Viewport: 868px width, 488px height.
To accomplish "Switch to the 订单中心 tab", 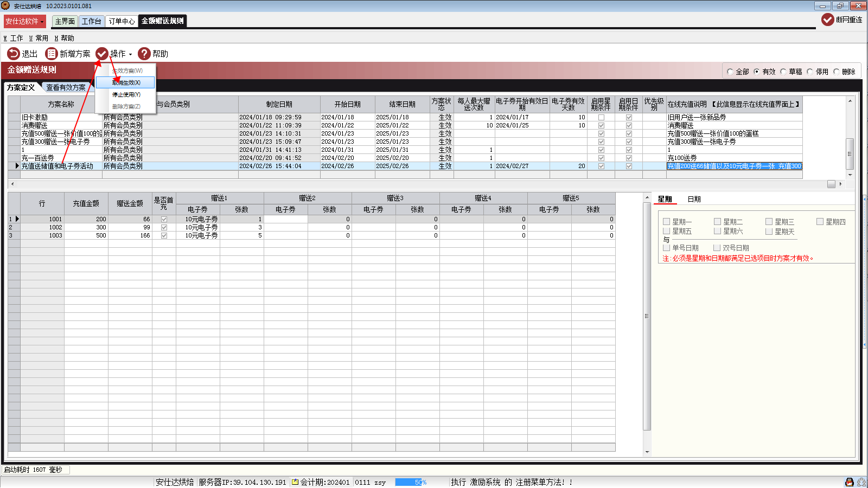I will [x=122, y=21].
